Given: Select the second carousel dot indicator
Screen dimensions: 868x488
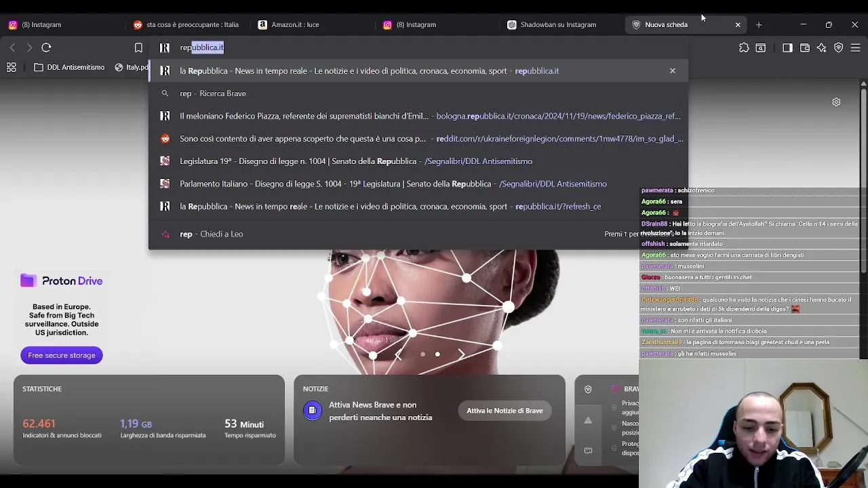Looking at the screenshot, I should pyautogui.click(x=437, y=354).
